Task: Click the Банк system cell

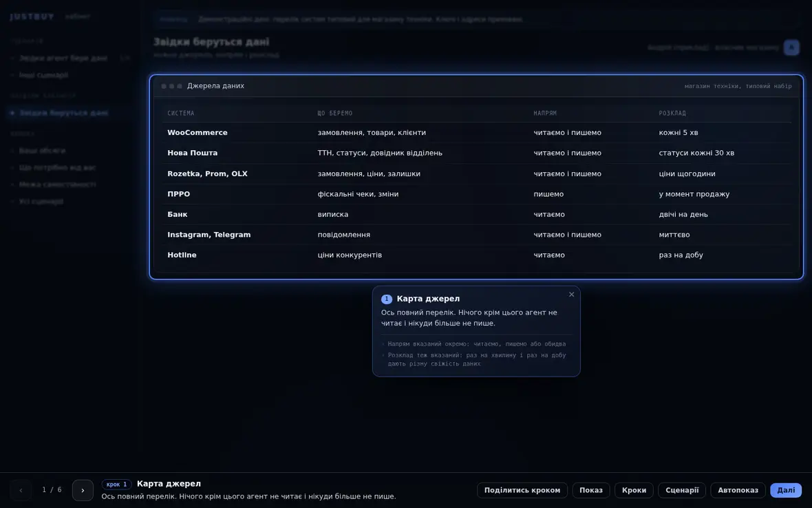Action: pos(177,214)
